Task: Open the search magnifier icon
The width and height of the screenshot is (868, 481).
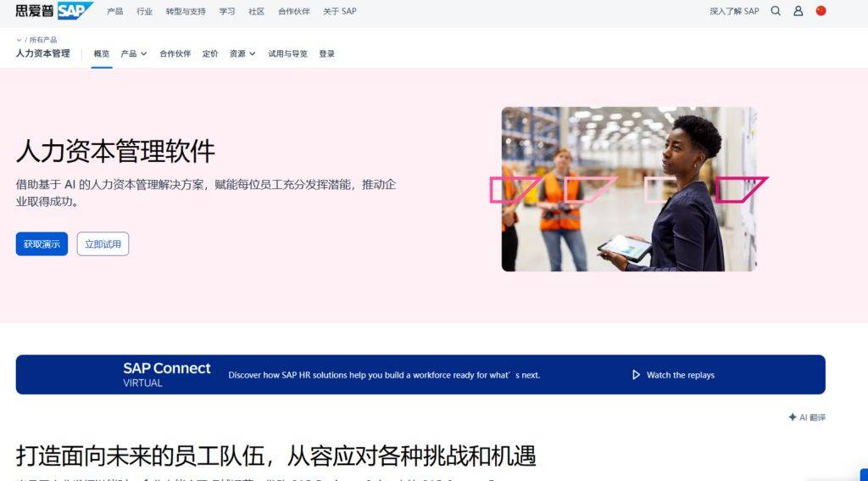Action: point(776,11)
